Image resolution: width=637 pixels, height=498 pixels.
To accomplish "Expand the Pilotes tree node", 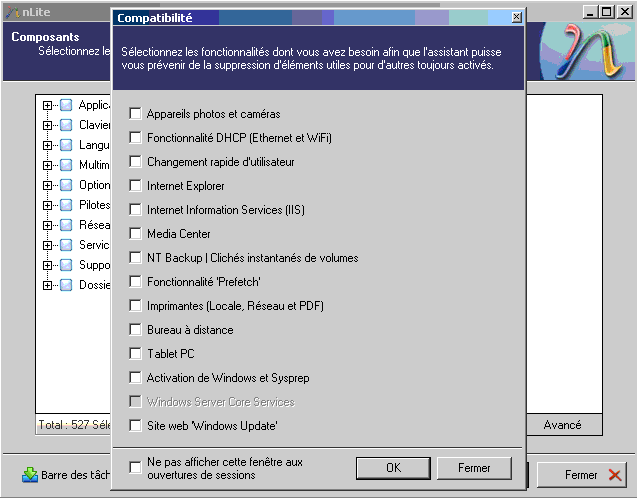I will pyautogui.click(x=48, y=205).
